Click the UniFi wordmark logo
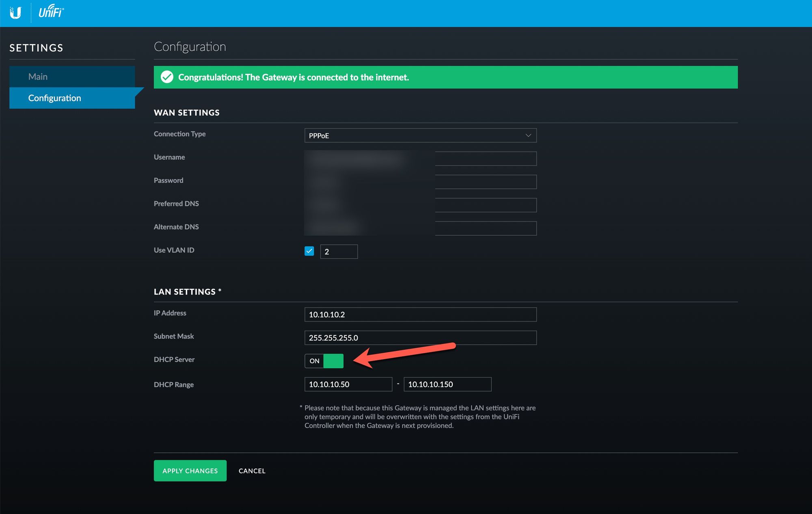The height and width of the screenshot is (514, 812). tap(51, 12)
